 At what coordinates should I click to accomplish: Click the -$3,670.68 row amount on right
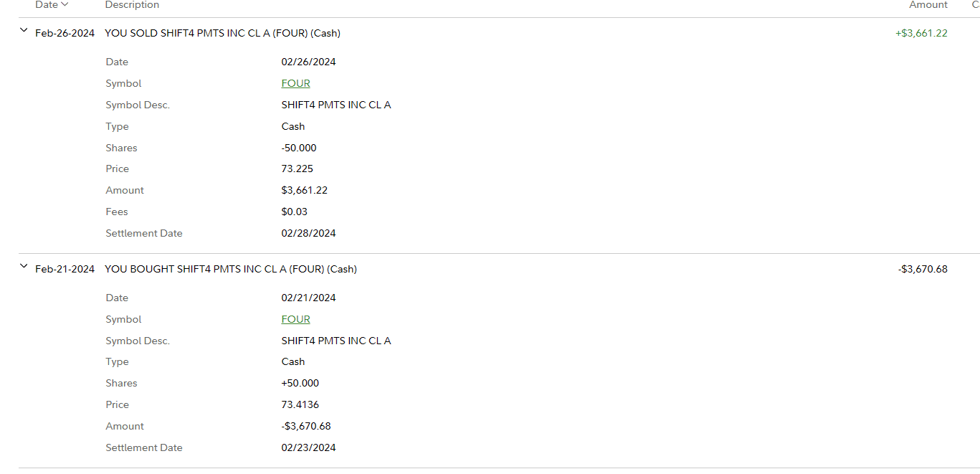pos(922,269)
